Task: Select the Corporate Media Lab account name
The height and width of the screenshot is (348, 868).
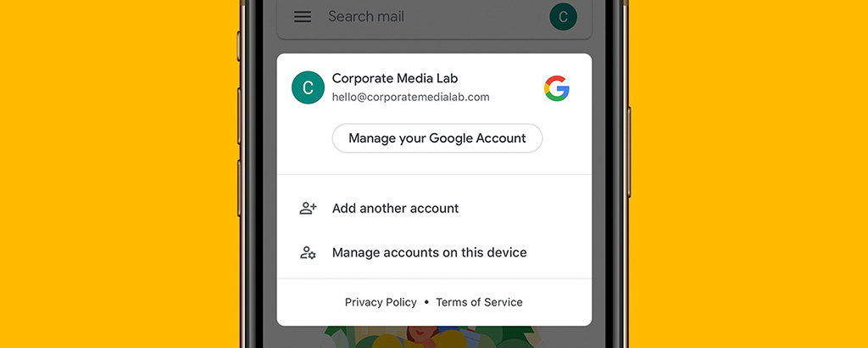Action: 395,79
